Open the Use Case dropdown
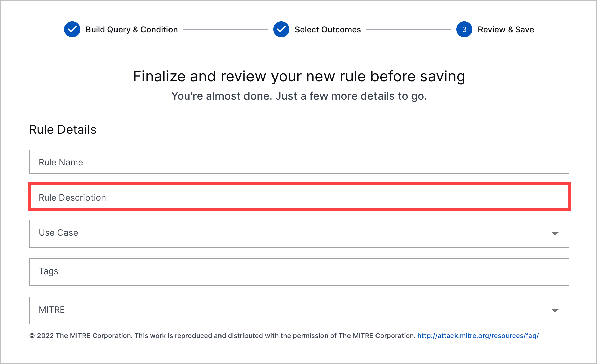Image resolution: width=597 pixels, height=364 pixels. [299, 234]
